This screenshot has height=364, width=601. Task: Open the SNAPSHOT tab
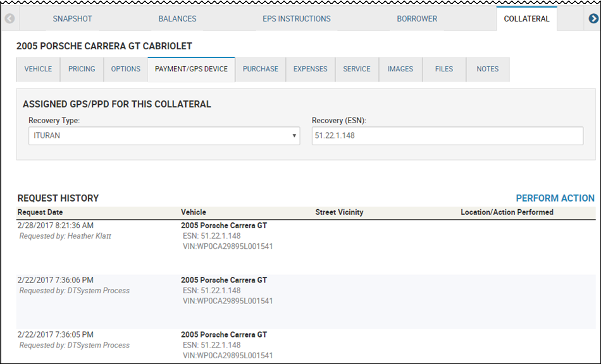73,19
